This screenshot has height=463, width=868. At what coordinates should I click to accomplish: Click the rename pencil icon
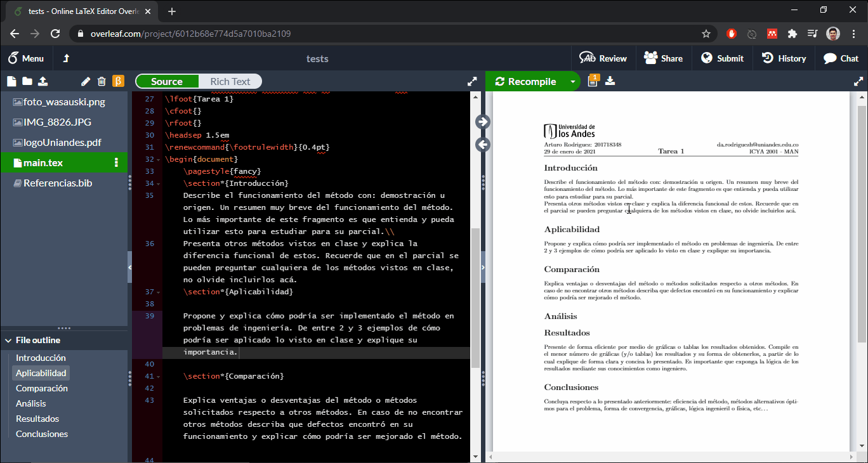pyautogui.click(x=86, y=81)
